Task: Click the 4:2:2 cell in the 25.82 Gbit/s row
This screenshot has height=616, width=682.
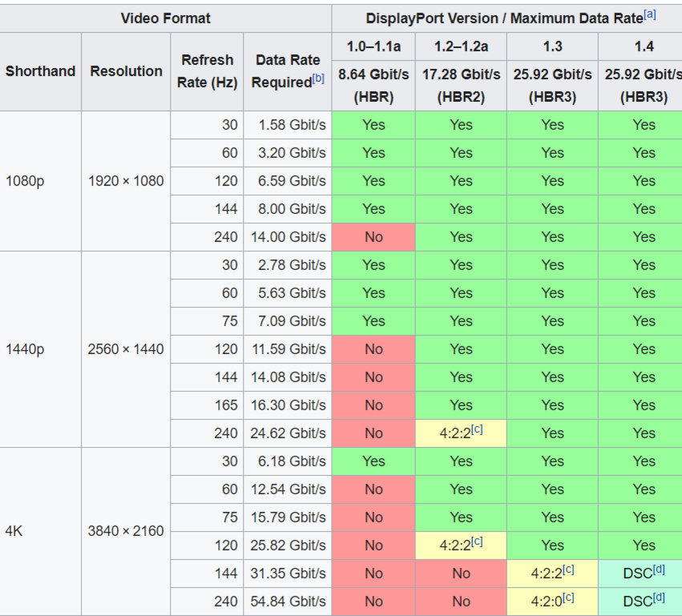Action: pyautogui.click(x=461, y=546)
